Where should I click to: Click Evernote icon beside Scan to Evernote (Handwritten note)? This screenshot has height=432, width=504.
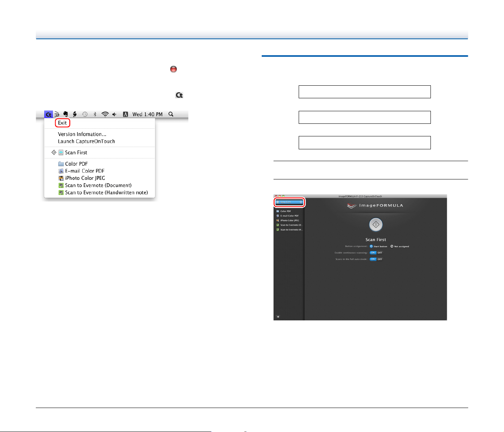[x=61, y=193]
